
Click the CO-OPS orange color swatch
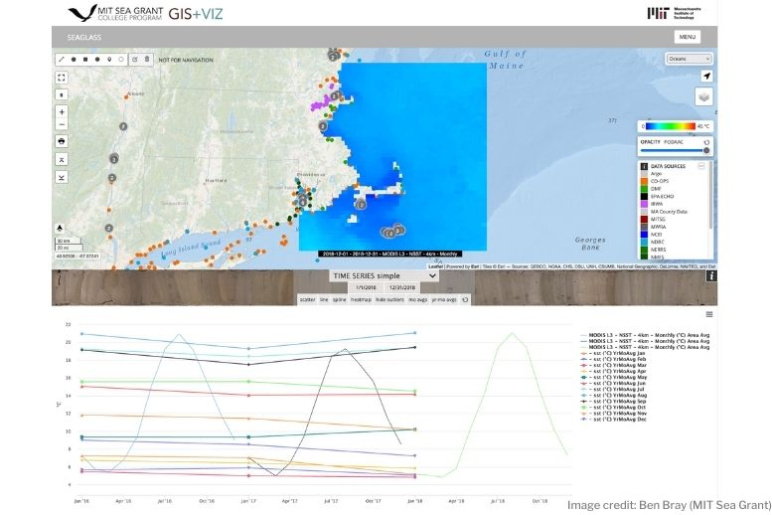[643, 181]
